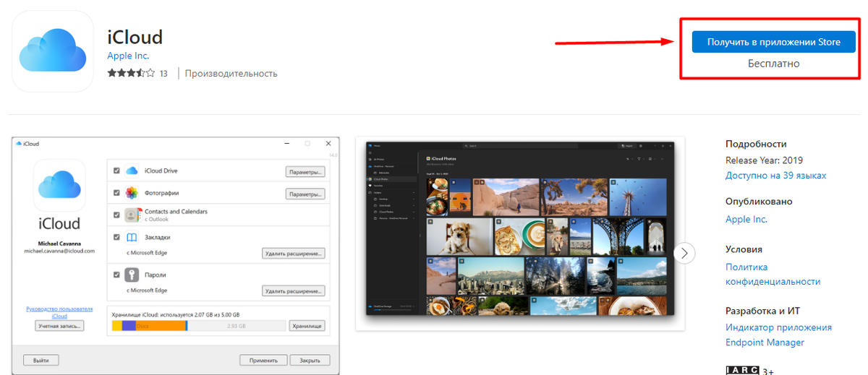Image resolution: width=868 pixels, height=375 pixels.
Task: Open Индикатор приложения Endpoint Manager link
Action: (779, 335)
